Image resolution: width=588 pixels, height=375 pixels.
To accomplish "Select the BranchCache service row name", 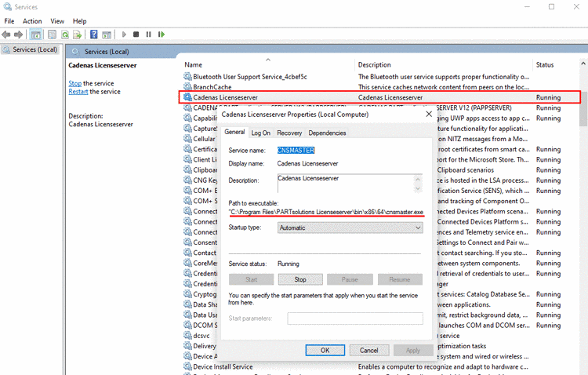I will point(212,87).
